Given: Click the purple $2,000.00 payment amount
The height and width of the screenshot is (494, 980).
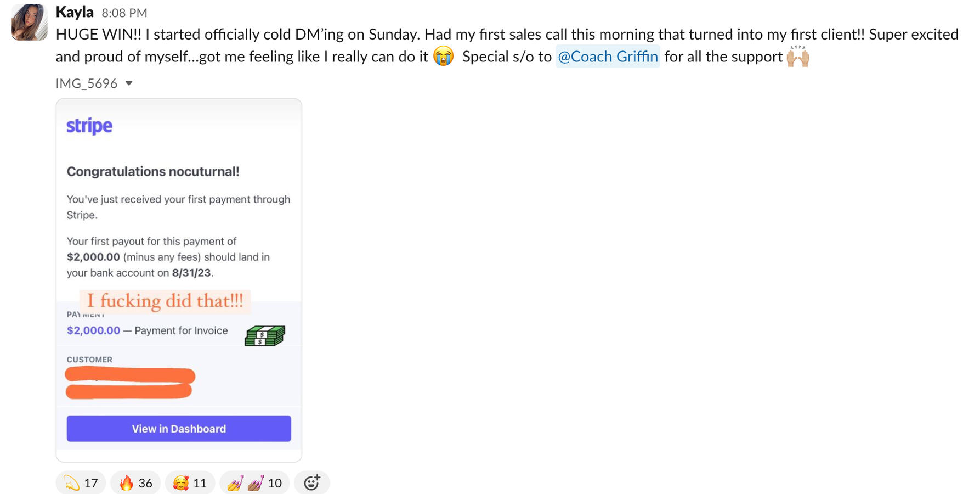Looking at the screenshot, I should click(93, 330).
